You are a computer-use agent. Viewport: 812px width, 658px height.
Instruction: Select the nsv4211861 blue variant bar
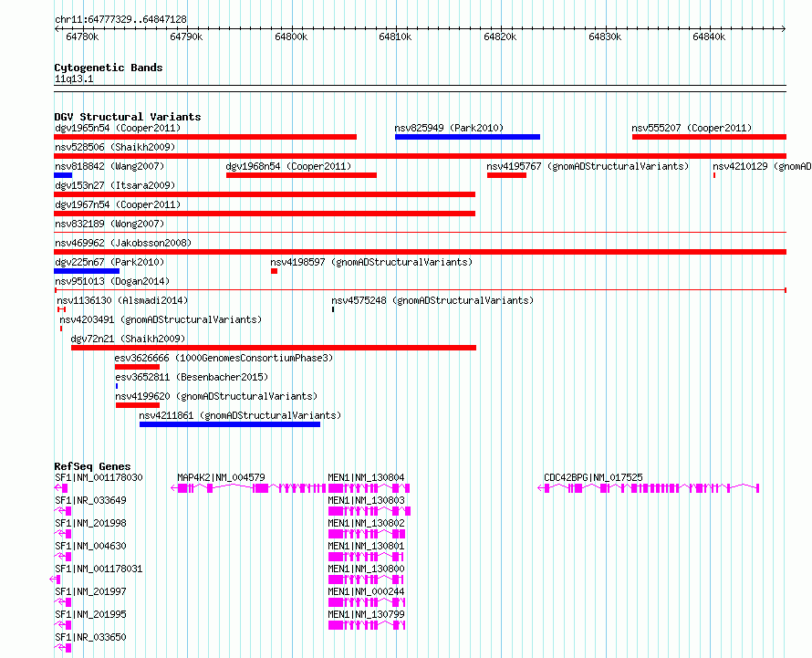point(230,424)
